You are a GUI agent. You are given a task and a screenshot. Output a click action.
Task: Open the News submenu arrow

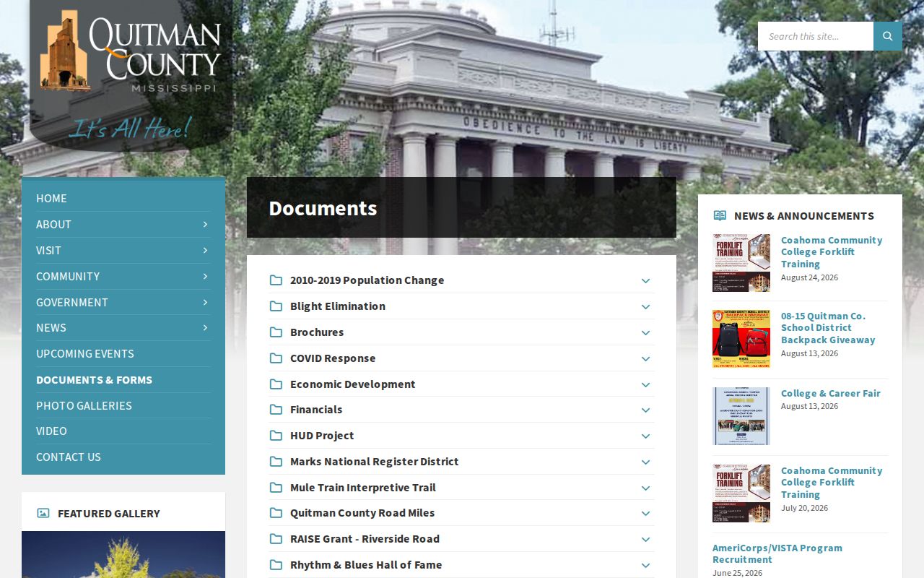pyautogui.click(x=205, y=327)
